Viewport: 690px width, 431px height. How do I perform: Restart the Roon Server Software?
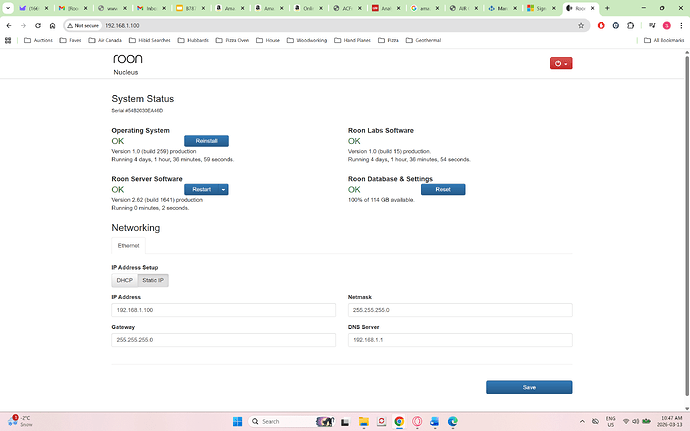(x=201, y=189)
